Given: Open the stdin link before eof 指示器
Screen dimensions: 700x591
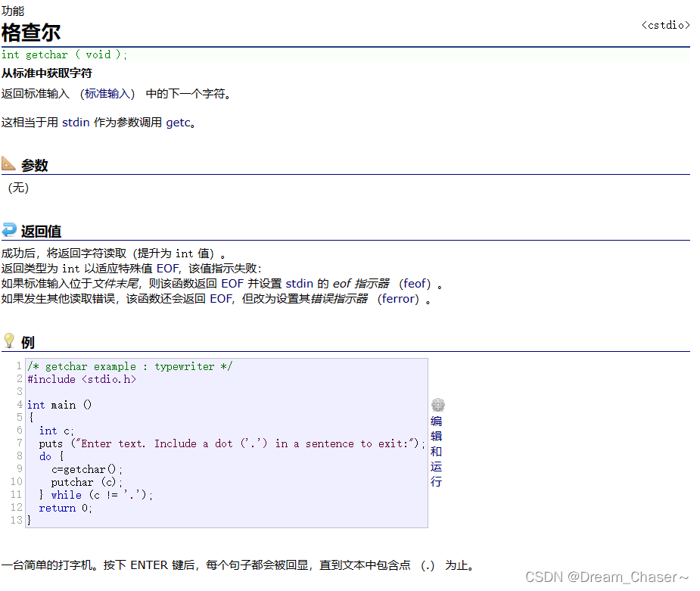Looking at the screenshot, I should (299, 284).
